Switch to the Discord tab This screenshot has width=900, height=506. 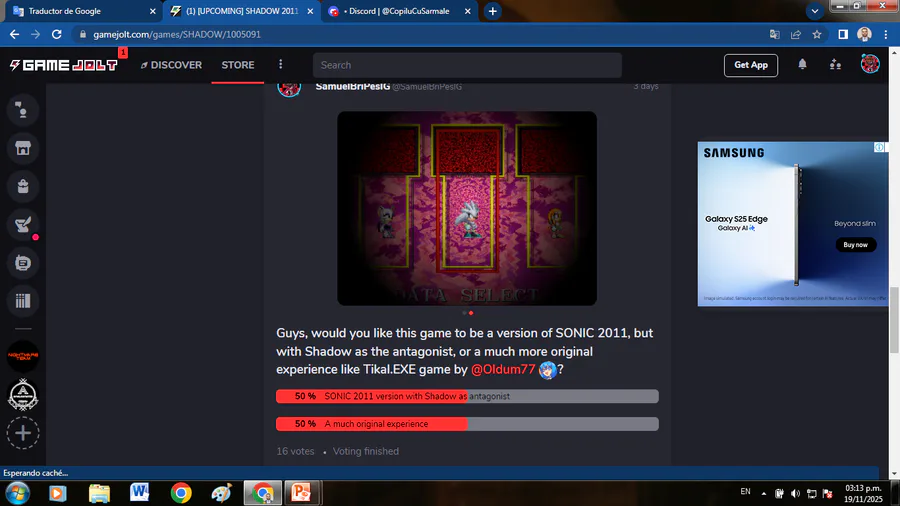[398, 11]
